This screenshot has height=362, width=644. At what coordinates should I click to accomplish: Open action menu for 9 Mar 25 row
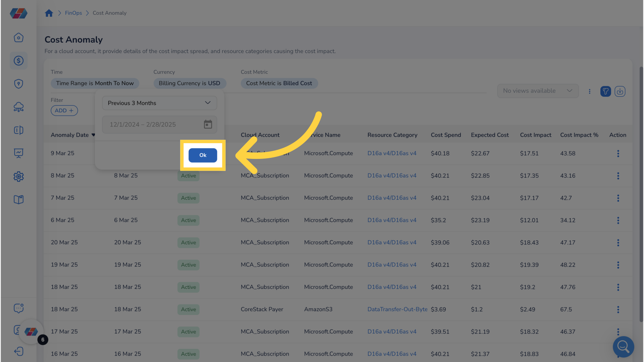click(x=618, y=154)
